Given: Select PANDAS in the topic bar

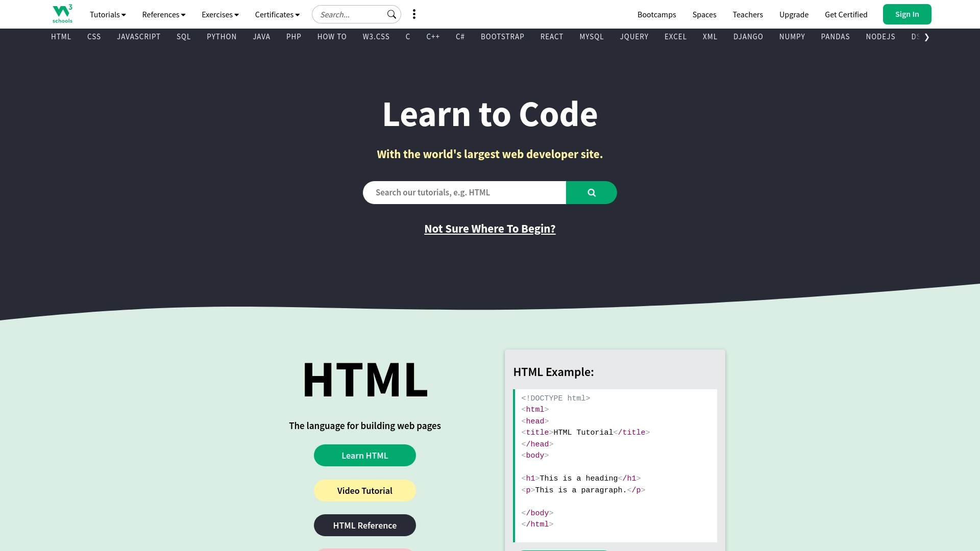Looking at the screenshot, I should tap(835, 37).
